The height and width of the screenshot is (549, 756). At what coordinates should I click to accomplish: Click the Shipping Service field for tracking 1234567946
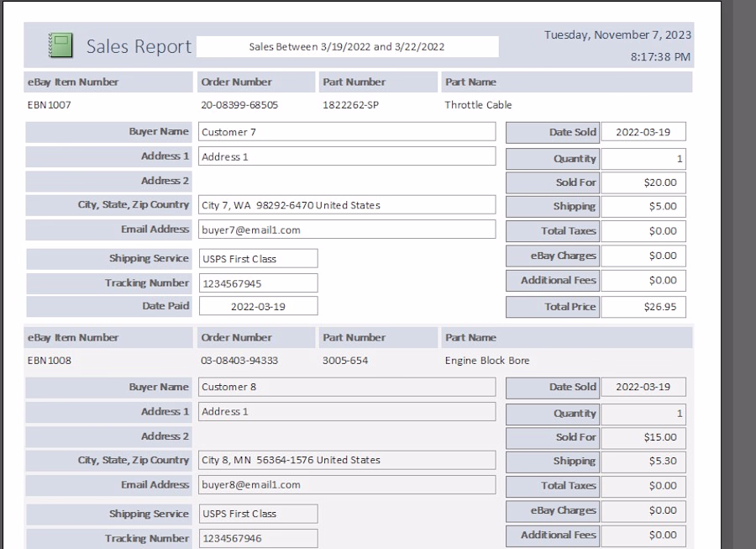pos(259,514)
